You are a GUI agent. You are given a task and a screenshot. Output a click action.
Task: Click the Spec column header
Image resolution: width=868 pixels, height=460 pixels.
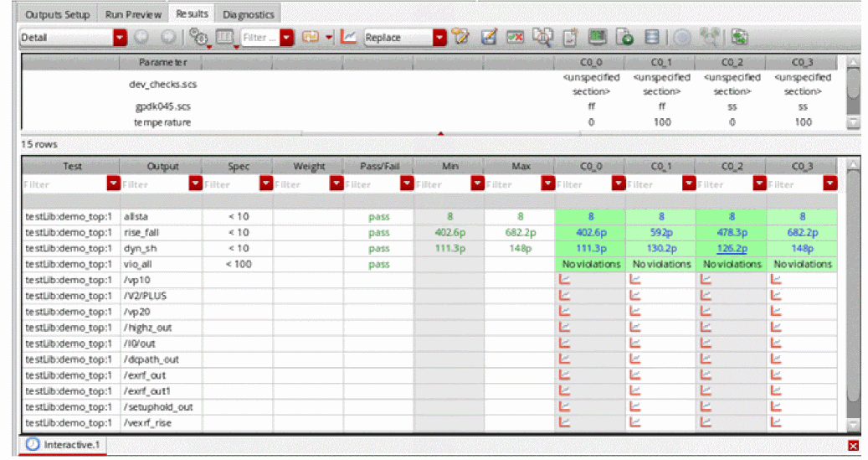239,166
